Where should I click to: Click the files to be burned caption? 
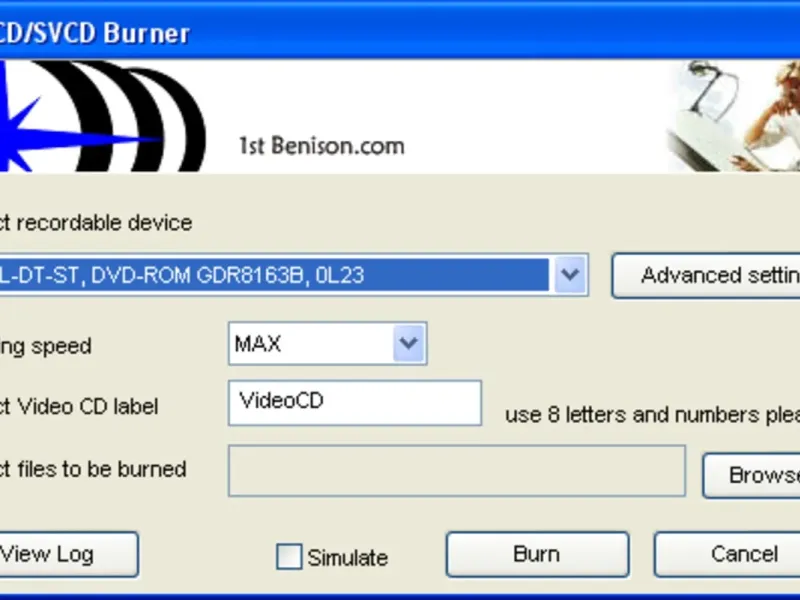[93, 469]
